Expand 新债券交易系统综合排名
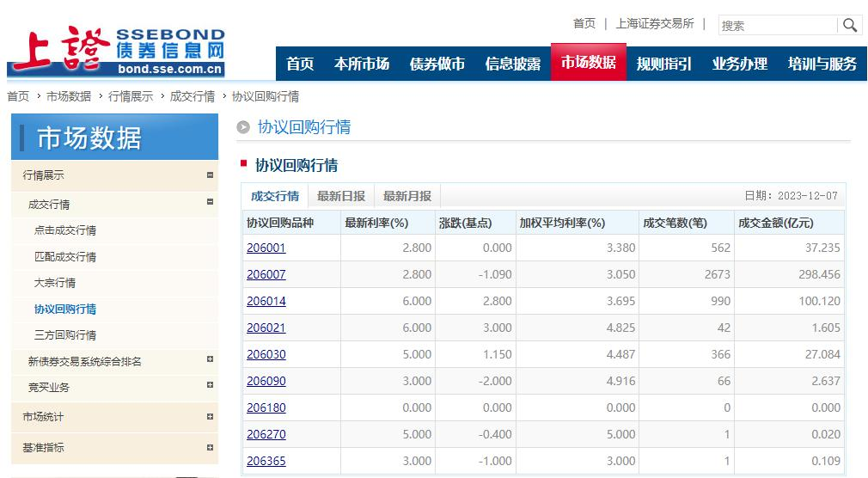This screenshot has height=478, width=868. tap(210, 358)
